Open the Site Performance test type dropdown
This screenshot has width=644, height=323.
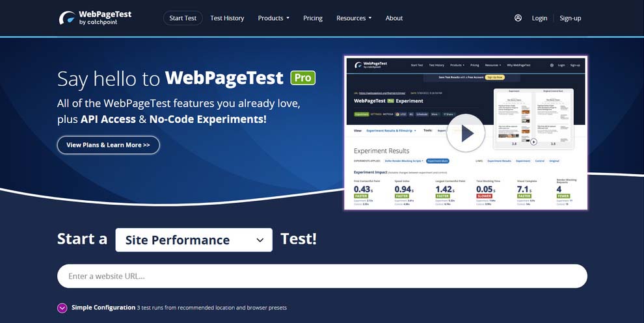(x=194, y=240)
